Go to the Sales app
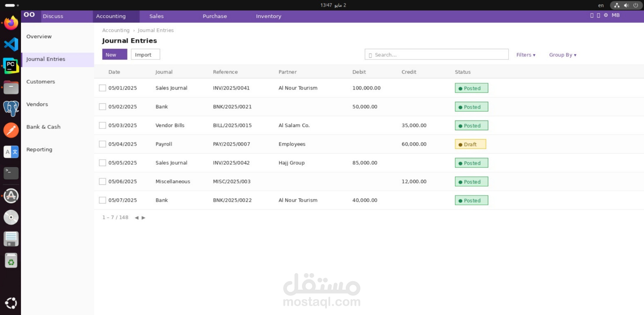The image size is (644, 315). click(x=156, y=16)
